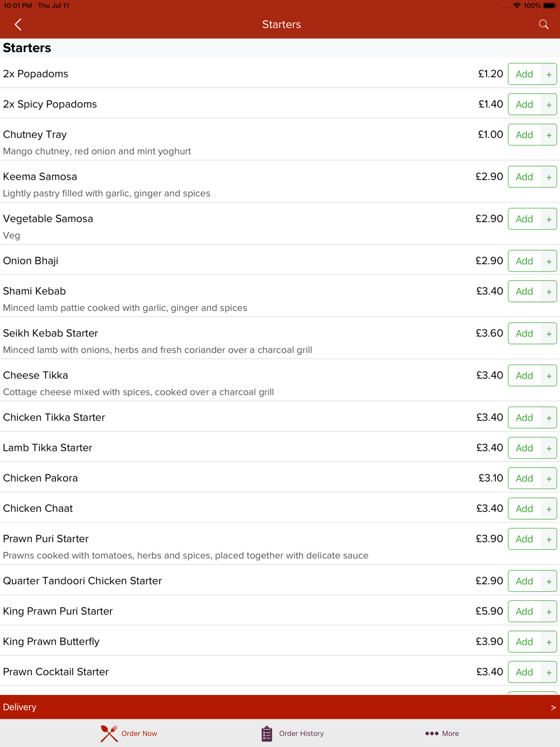560x747 pixels.
Task: Switch to the Order History tab
Action: [x=292, y=734]
